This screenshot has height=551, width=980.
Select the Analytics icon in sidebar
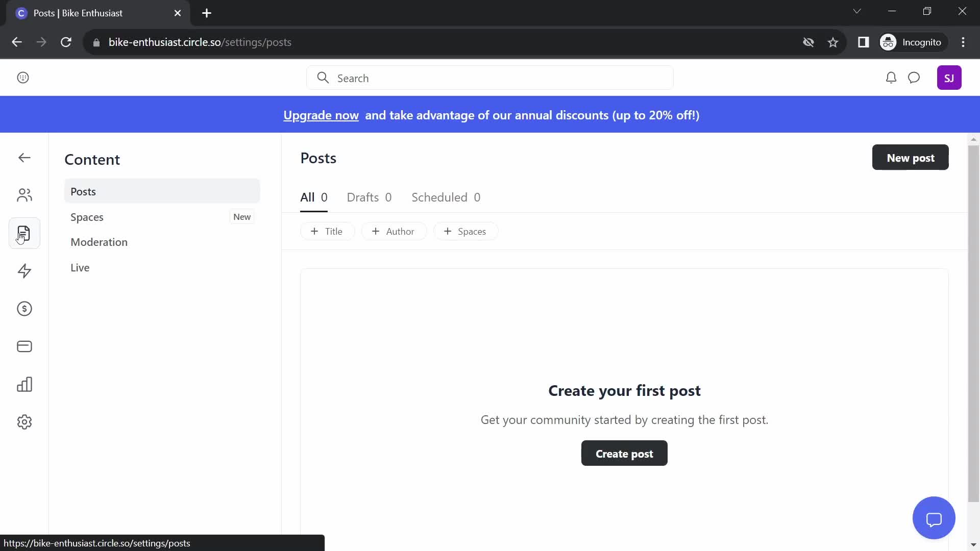(24, 384)
